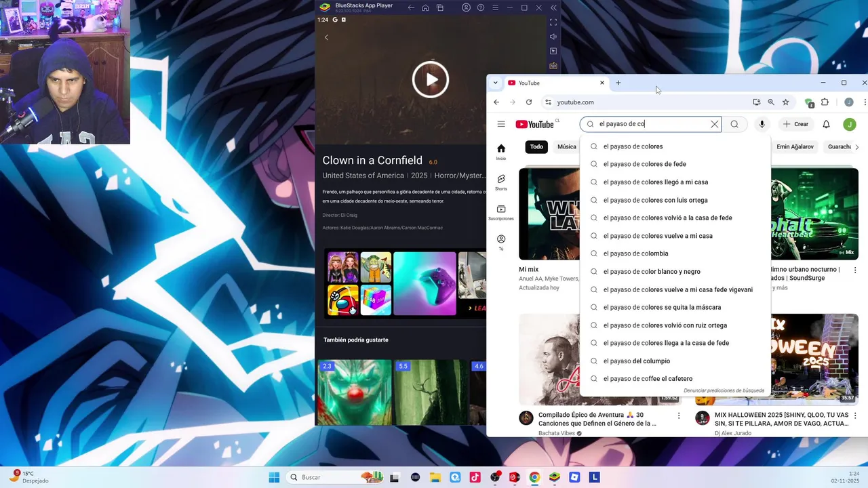
Task: Show more filter chips with arrow
Action: click(856, 147)
